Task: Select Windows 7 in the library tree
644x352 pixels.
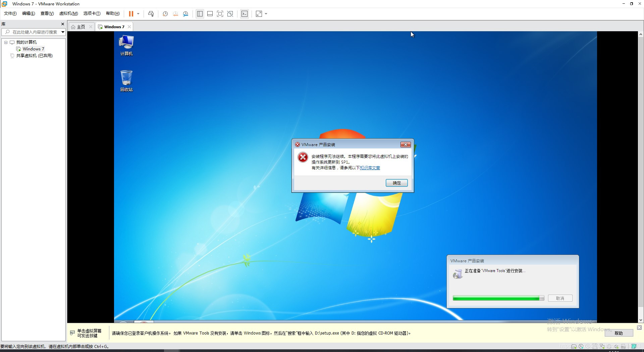Action: pos(33,49)
